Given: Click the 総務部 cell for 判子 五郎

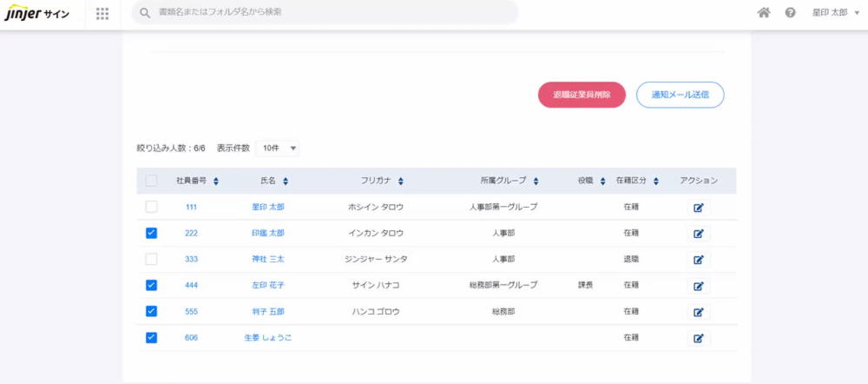Looking at the screenshot, I should [503, 311].
